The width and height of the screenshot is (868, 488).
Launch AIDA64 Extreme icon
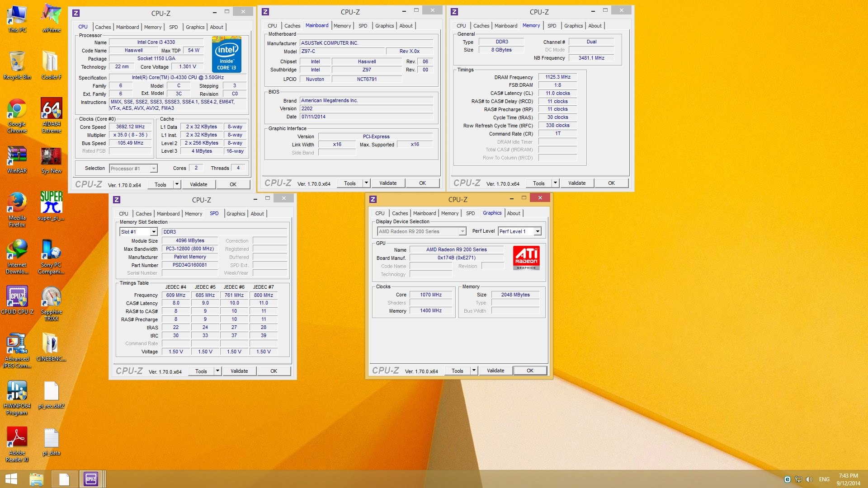(x=51, y=115)
